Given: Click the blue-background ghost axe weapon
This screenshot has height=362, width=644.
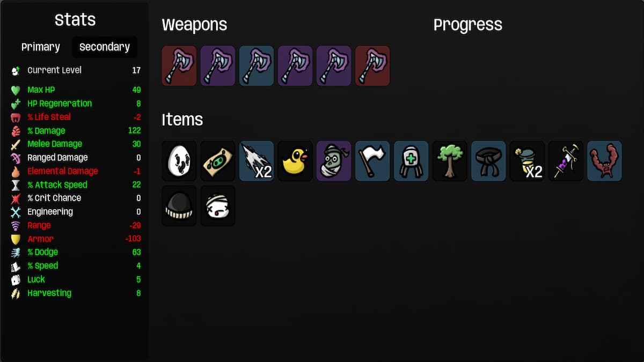Looking at the screenshot, I should (256, 66).
